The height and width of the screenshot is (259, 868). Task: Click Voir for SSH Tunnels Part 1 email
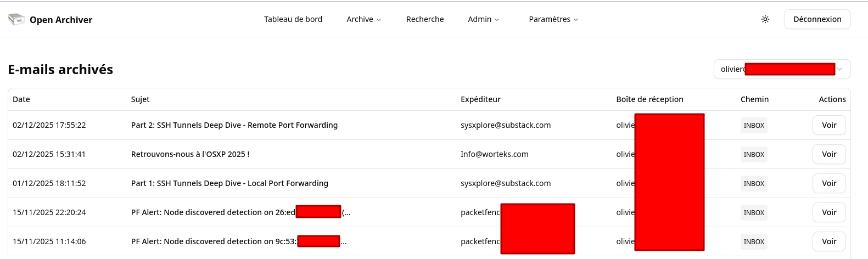829,183
